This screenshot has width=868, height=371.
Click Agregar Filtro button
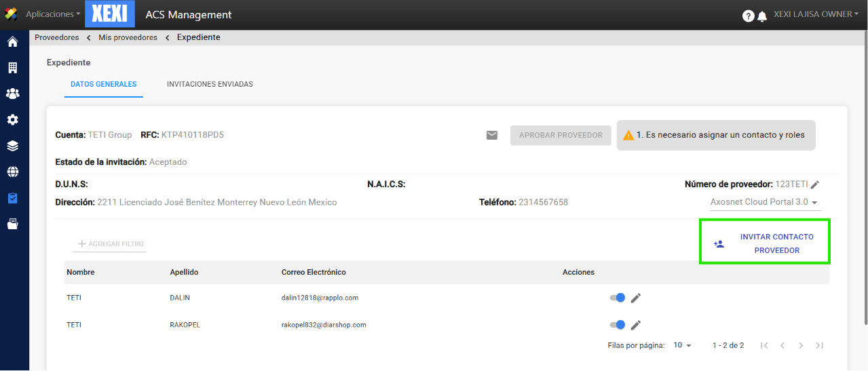coord(110,244)
